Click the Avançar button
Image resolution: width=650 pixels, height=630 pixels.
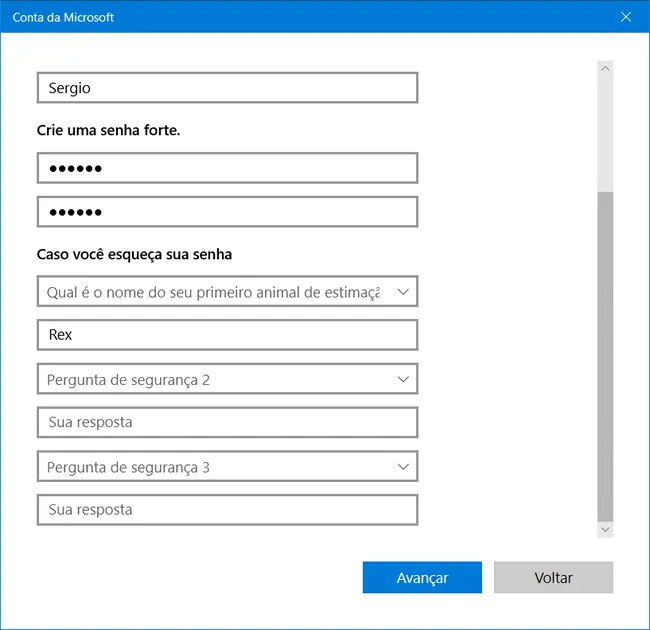coord(422,577)
